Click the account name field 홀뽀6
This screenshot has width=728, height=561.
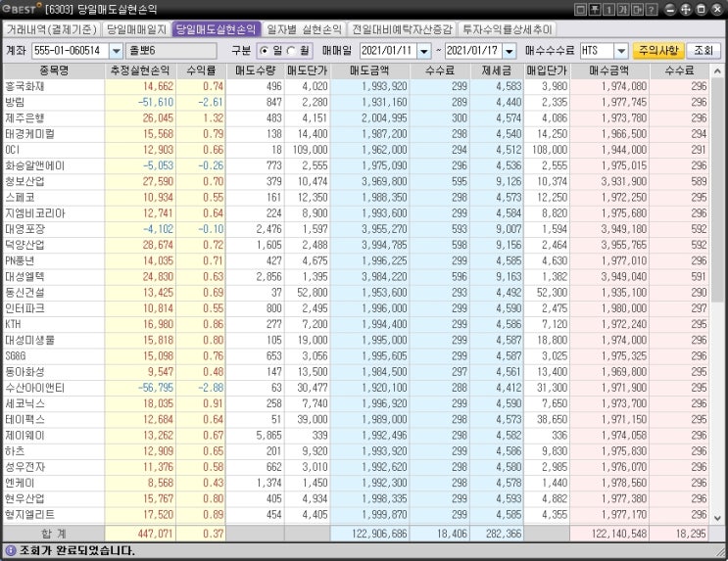click(x=170, y=51)
